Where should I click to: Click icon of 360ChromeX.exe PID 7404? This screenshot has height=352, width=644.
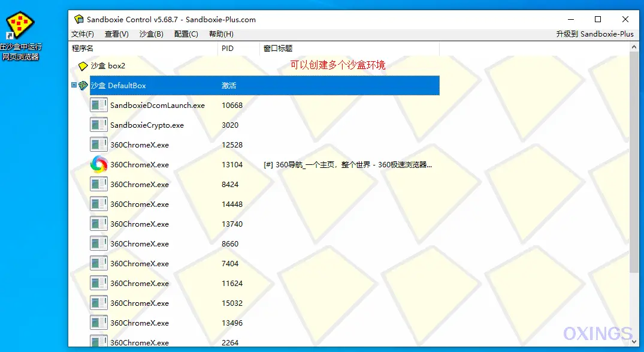coord(99,263)
